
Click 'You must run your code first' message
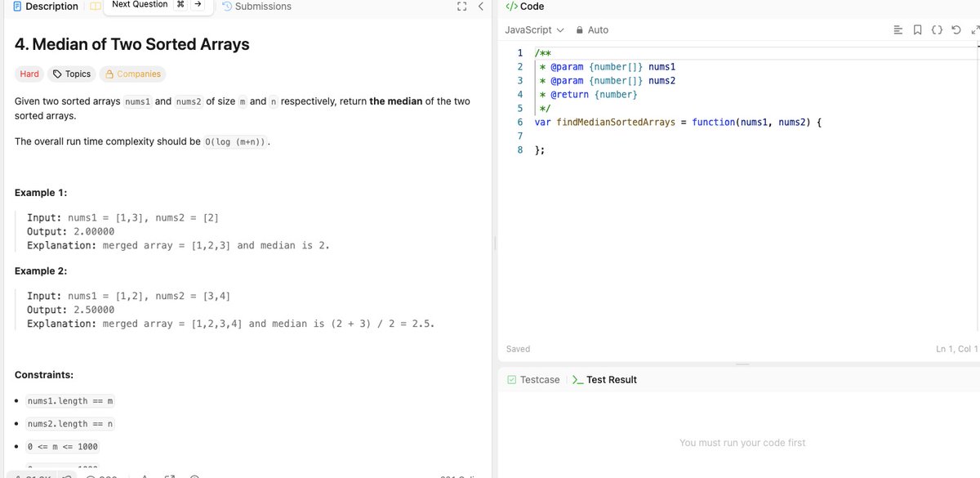[x=742, y=443]
